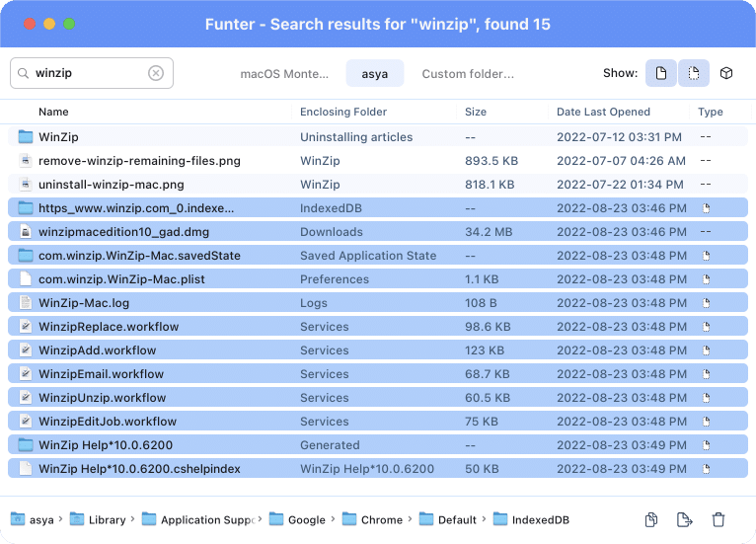This screenshot has height=544, width=756.
Task: Click hidden file icon in WinZip-Mac.log row
Action: (x=706, y=303)
